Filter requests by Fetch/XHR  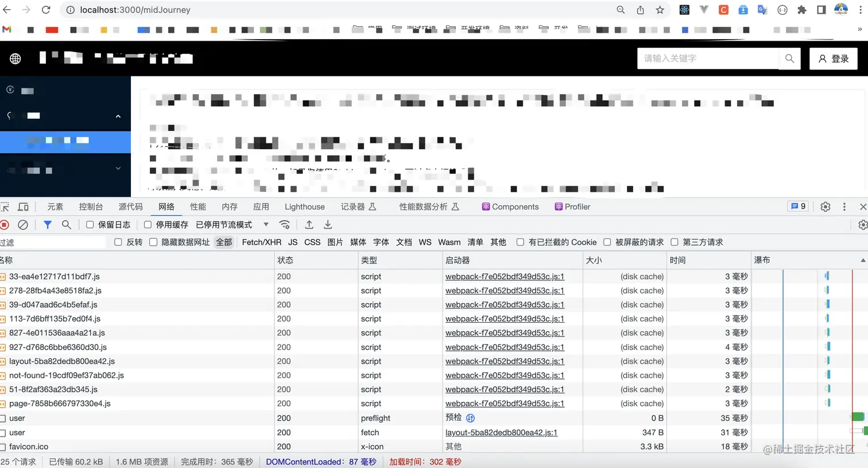[x=262, y=242]
